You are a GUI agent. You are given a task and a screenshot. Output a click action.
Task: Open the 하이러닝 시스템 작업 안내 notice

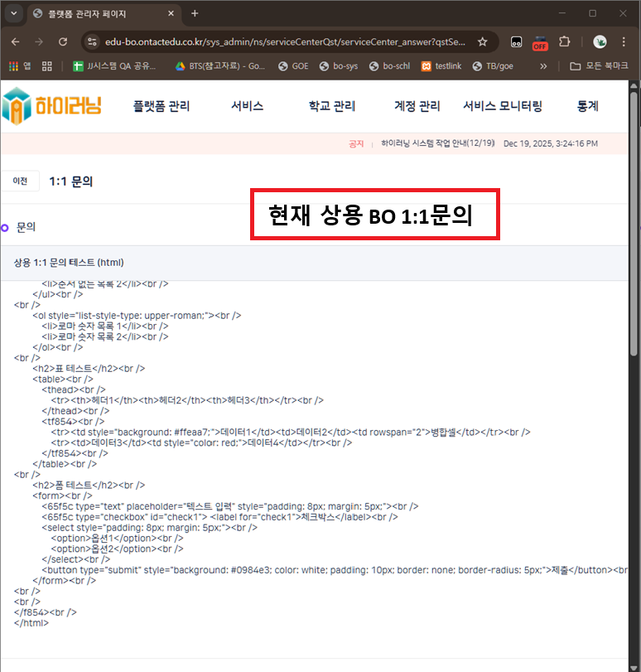(438, 143)
